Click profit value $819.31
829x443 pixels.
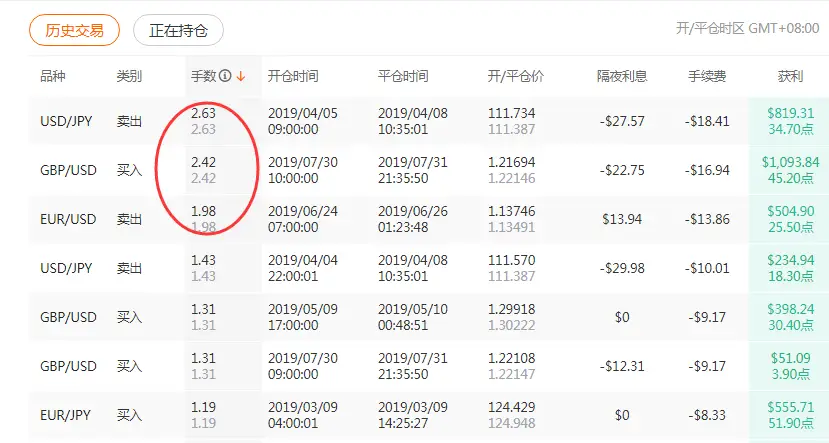pos(790,113)
